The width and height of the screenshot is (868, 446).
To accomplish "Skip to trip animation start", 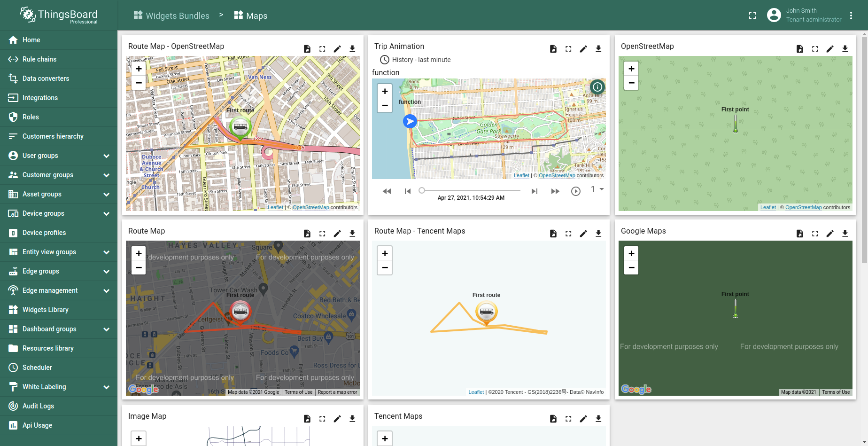I will click(x=407, y=191).
